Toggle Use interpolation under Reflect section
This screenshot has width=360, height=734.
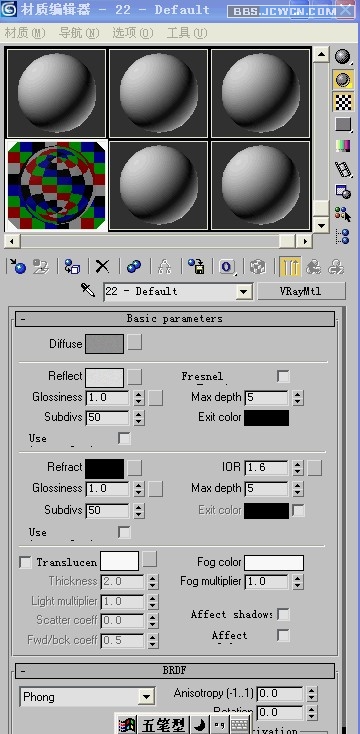124,438
